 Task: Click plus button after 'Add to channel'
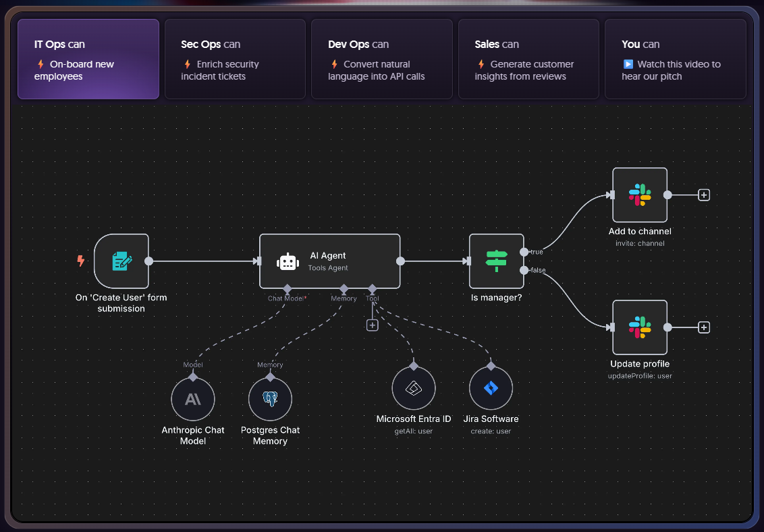coord(704,195)
